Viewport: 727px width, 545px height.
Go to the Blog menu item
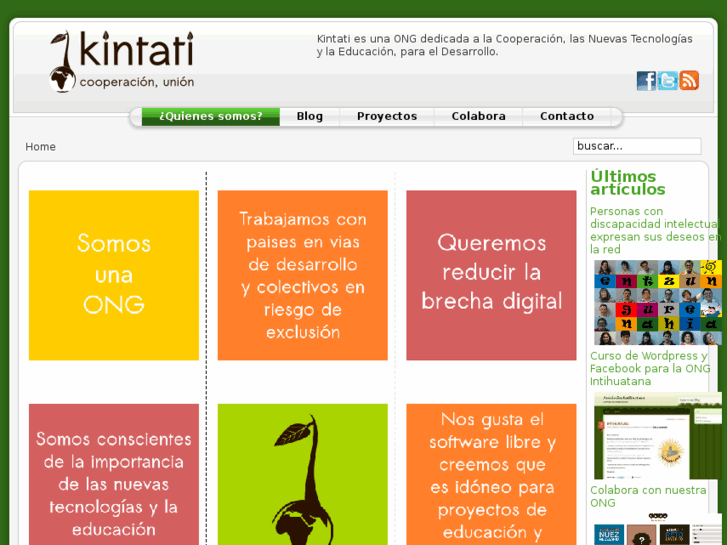point(309,116)
